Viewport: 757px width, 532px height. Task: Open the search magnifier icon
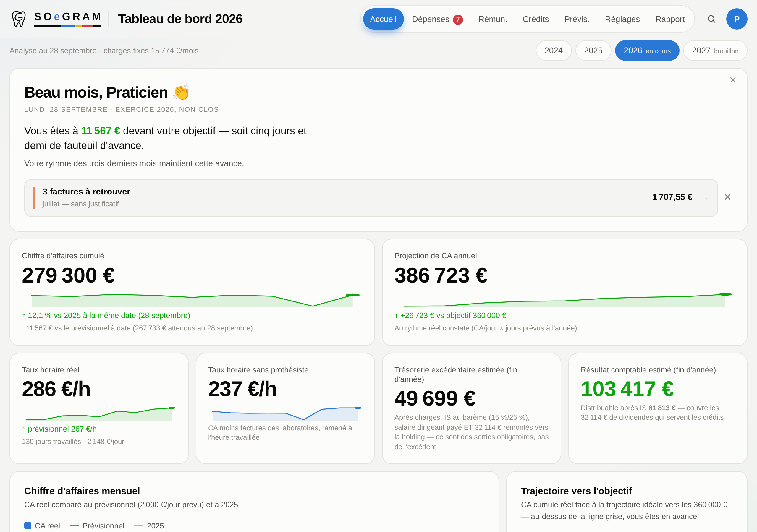click(x=711, y=19)
